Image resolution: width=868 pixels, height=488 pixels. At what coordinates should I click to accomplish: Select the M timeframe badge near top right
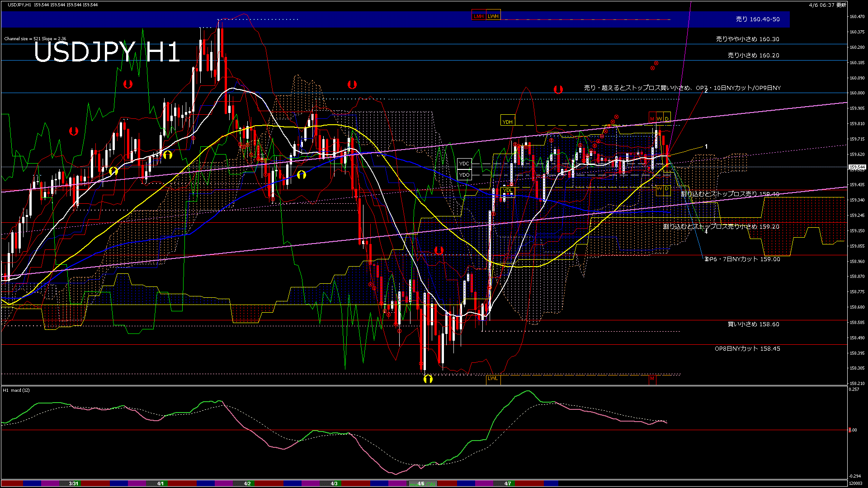pos(651,119)
